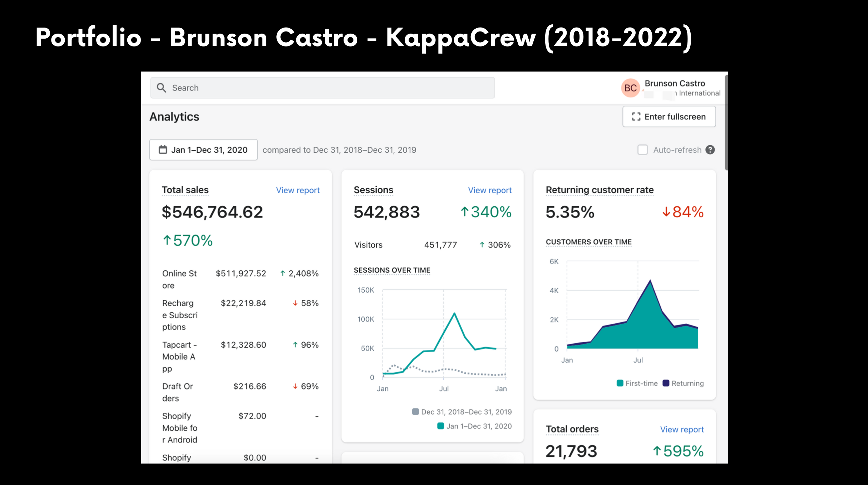The height and width of the screenshot is (485, 868).
Task: Click the 570% sales increase indicator
Action: pyautogui.click(x=188, y=240)
